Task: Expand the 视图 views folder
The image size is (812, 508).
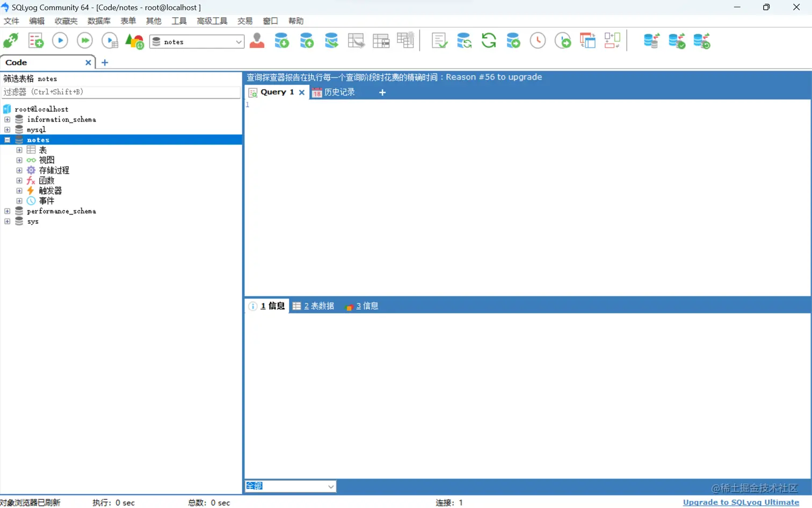Action: point(19,160)
